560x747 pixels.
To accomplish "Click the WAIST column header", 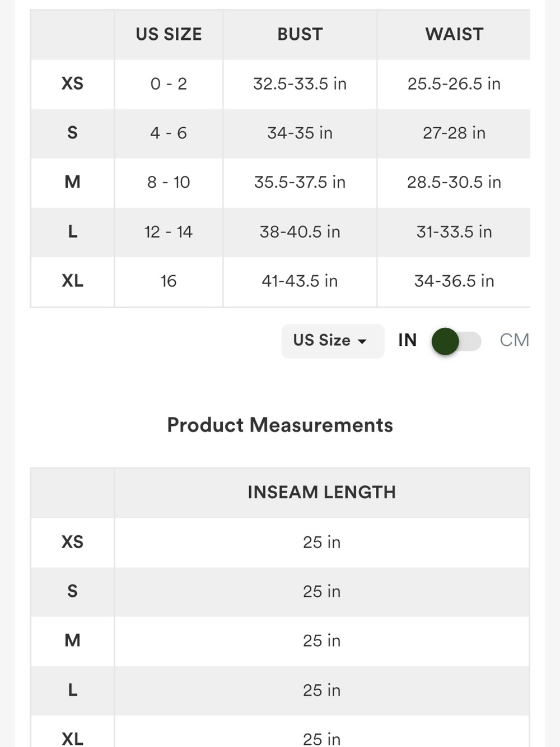I will [x=454, y=34].
